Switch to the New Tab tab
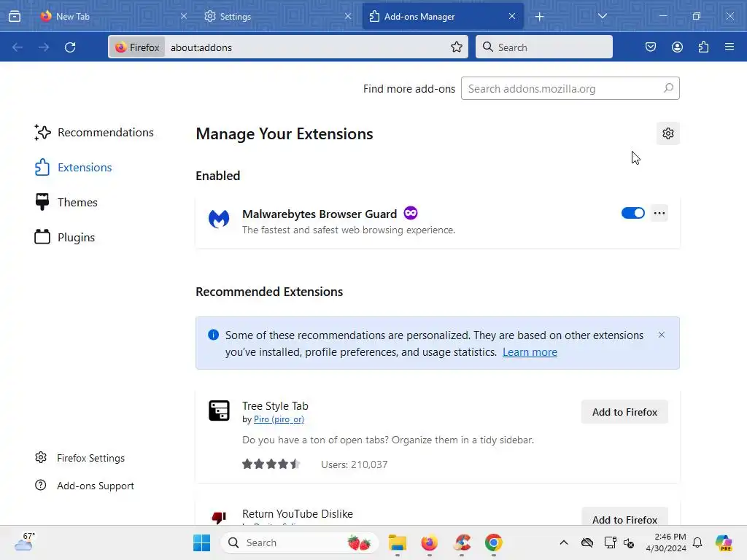 pos(112,16)
